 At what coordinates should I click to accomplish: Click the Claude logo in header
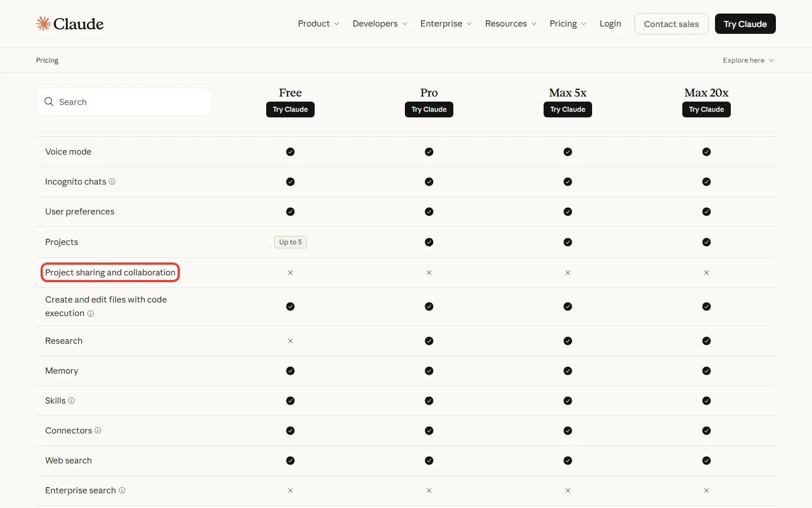click(x=70, y=24)
